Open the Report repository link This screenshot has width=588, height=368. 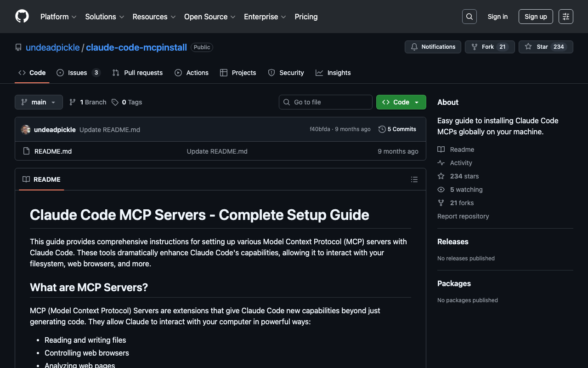463,216
